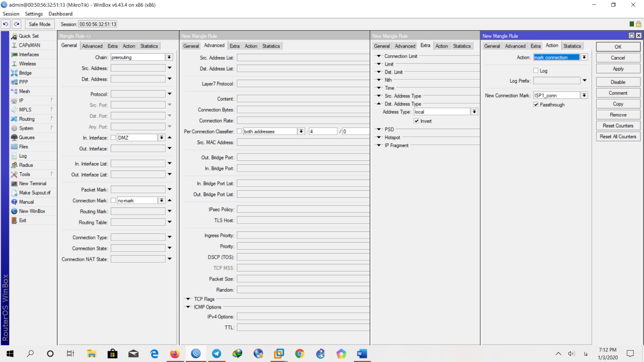
Task: Open System submenu in sidebar
Action: (x=26, y=128)
